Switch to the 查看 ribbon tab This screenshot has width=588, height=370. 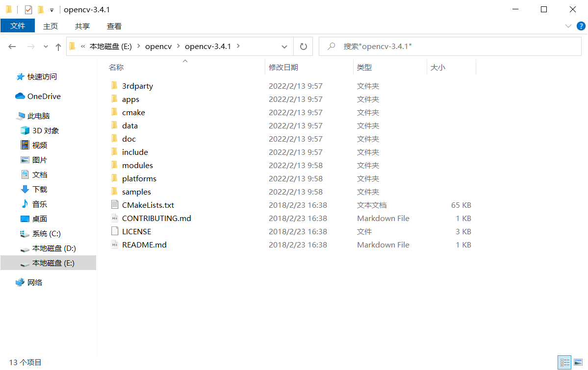pyautogui.click(x=114, y=26)
